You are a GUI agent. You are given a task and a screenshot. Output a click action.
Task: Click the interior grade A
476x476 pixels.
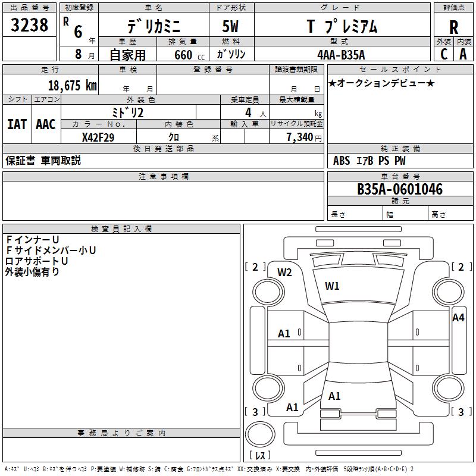click(463, 54)
